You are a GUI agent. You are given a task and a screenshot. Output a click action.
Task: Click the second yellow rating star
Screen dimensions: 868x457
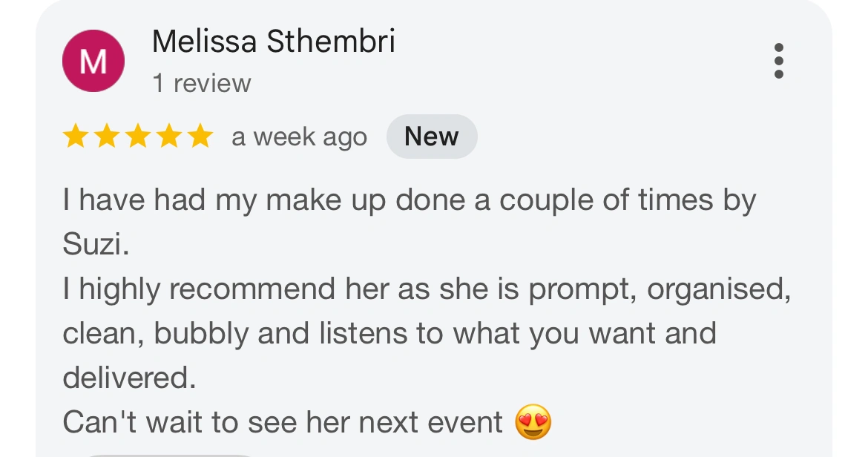pos(107,136)
